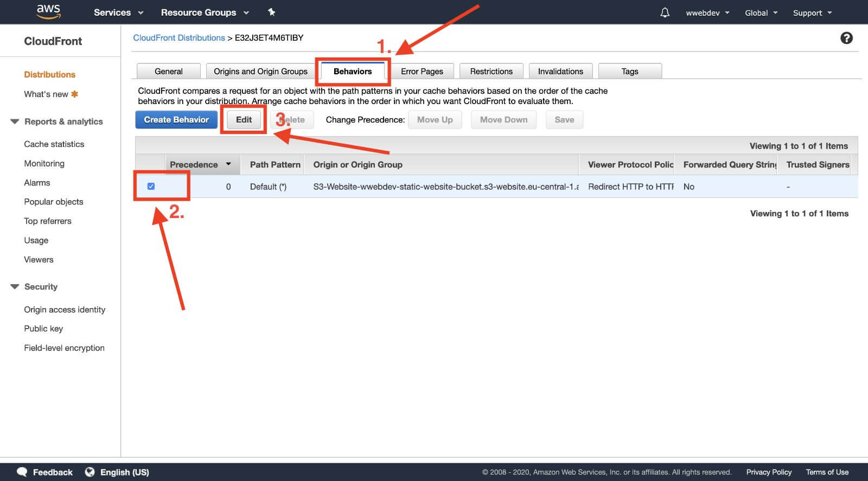Switch to Origins and Origin Groups tab
This screenshot has width=868, height=481.
(260, 71)
